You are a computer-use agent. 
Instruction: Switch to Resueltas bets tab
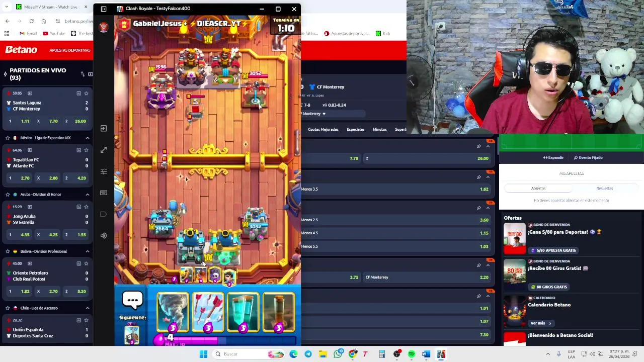tap(605, 188)
